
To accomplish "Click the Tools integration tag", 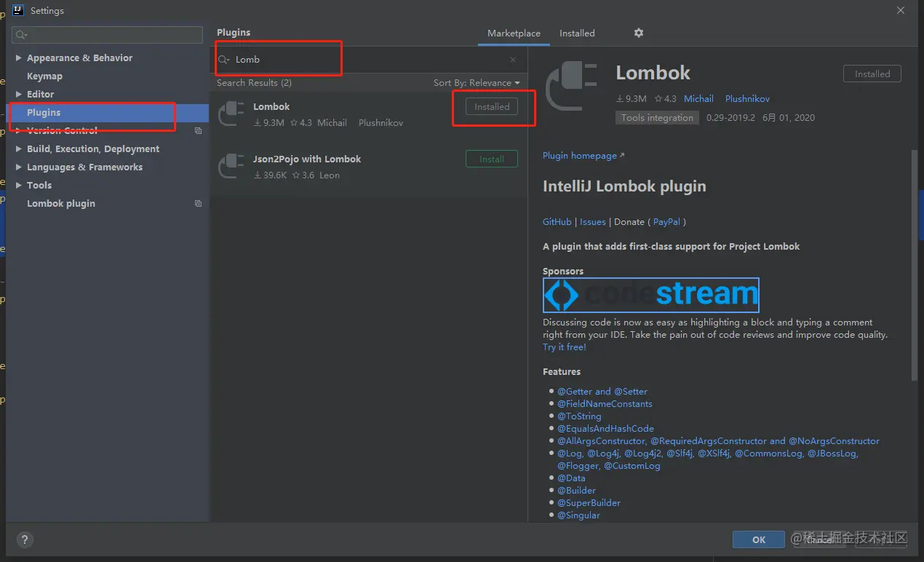I will (x=657, y=118).
